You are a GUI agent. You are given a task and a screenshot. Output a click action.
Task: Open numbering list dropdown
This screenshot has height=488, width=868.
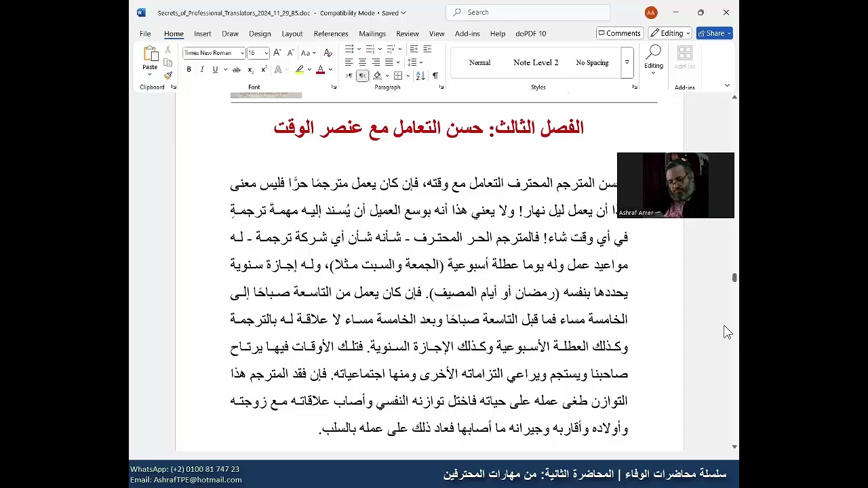coord(380,49)
